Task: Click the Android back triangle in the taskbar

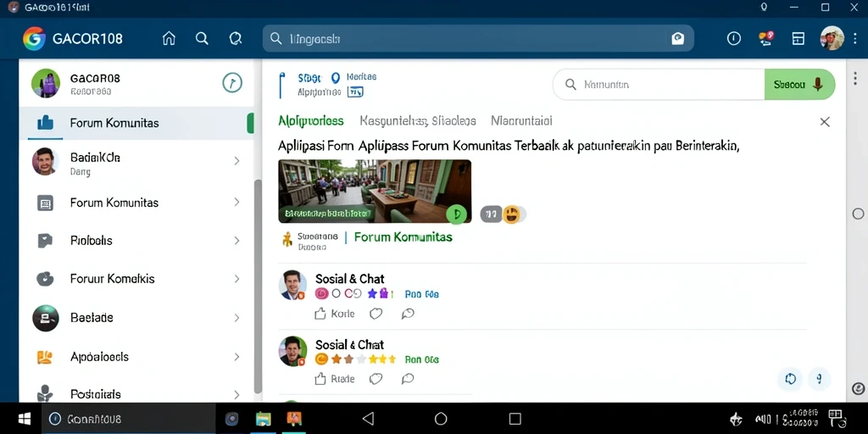Action: pyautogui.click(x=368, y=419)
